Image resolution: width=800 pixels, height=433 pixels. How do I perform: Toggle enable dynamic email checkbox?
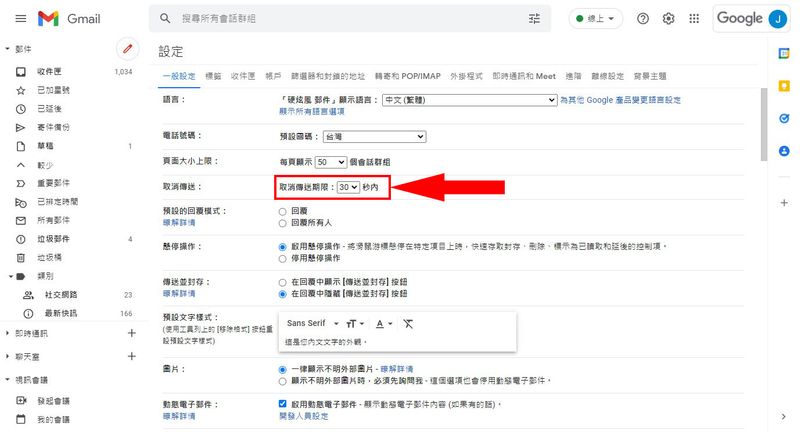coord(283,403)
